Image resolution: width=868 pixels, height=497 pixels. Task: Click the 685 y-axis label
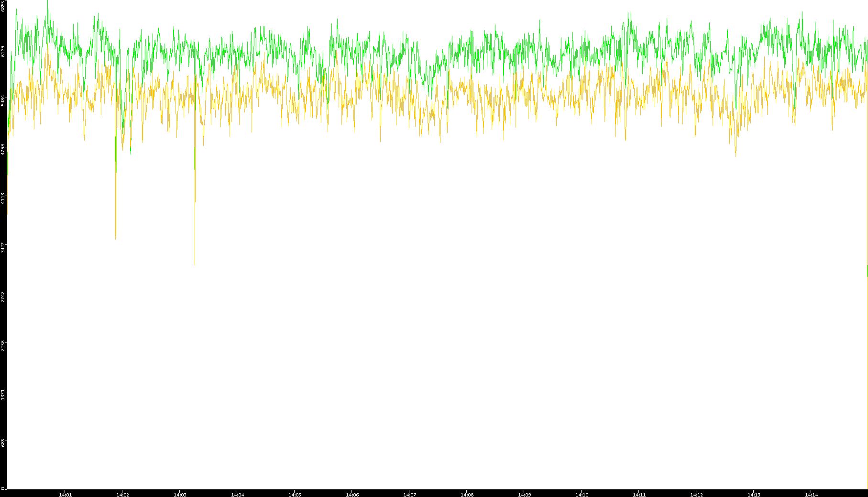pyautogui.click(x=3, y=443)
